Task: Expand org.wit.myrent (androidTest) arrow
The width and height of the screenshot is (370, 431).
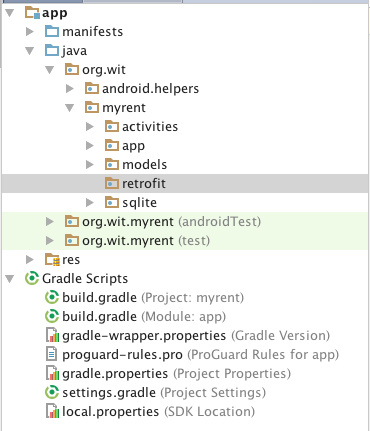Action: pyautogui.click(x=50, y=222)
